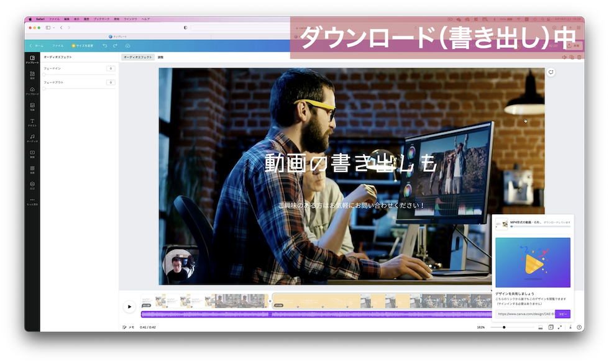Open the ファイル menu

pyautogui.click(x=58, y=46)
